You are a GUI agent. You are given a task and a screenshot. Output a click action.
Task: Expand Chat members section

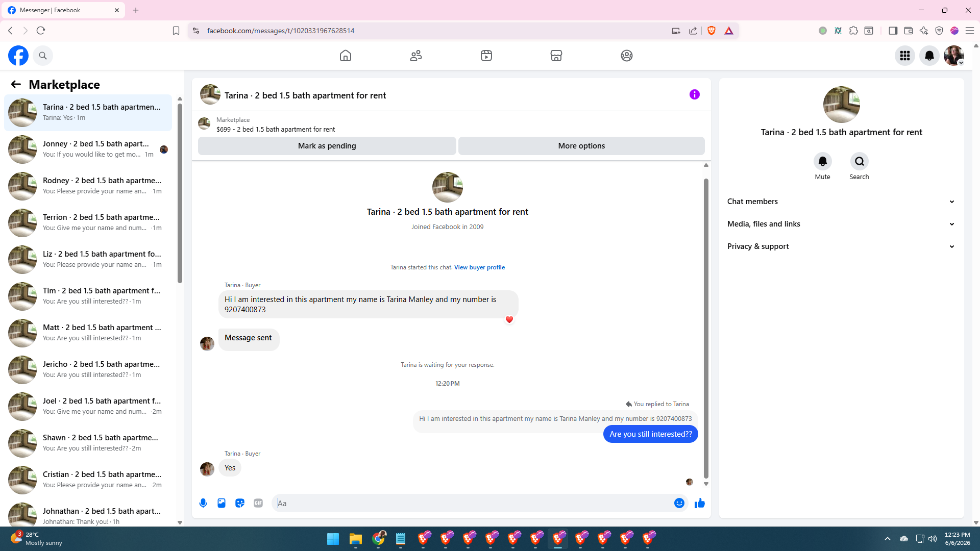(x=841, y=202)
